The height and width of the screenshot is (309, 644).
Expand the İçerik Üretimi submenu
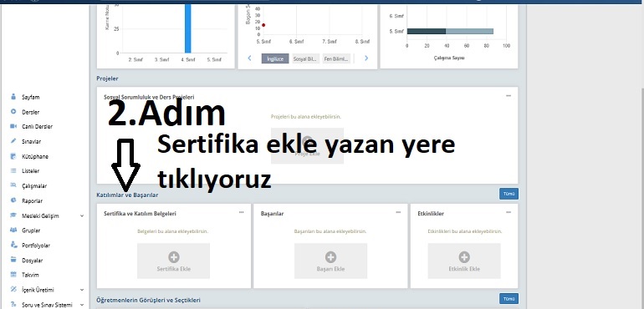tap(46, 290)
